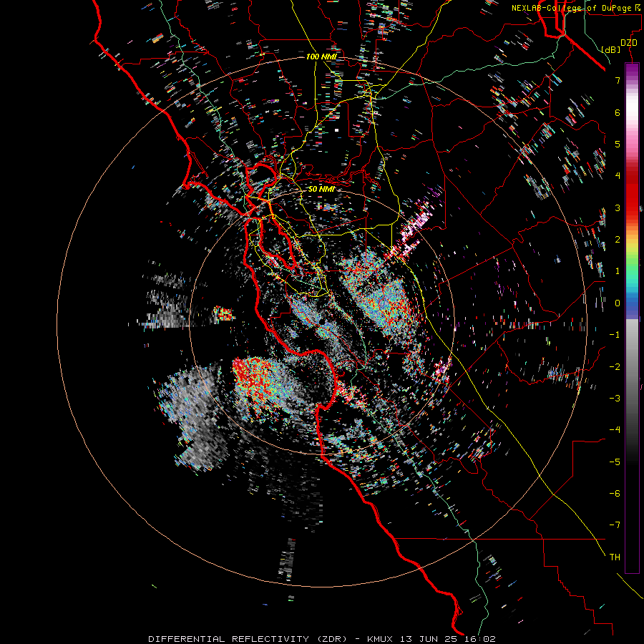Click the "2" tick label on color scale
644x644 pixels.
[x=618, y=240]
